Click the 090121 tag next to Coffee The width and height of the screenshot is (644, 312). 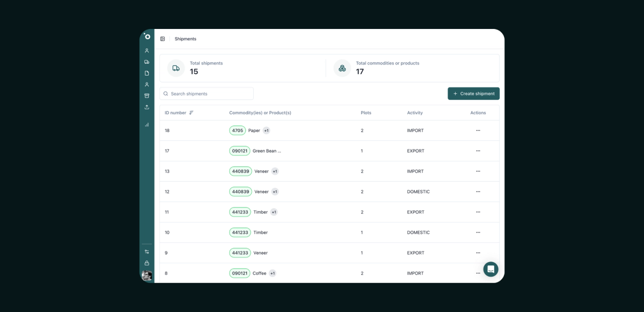[240, 273]
